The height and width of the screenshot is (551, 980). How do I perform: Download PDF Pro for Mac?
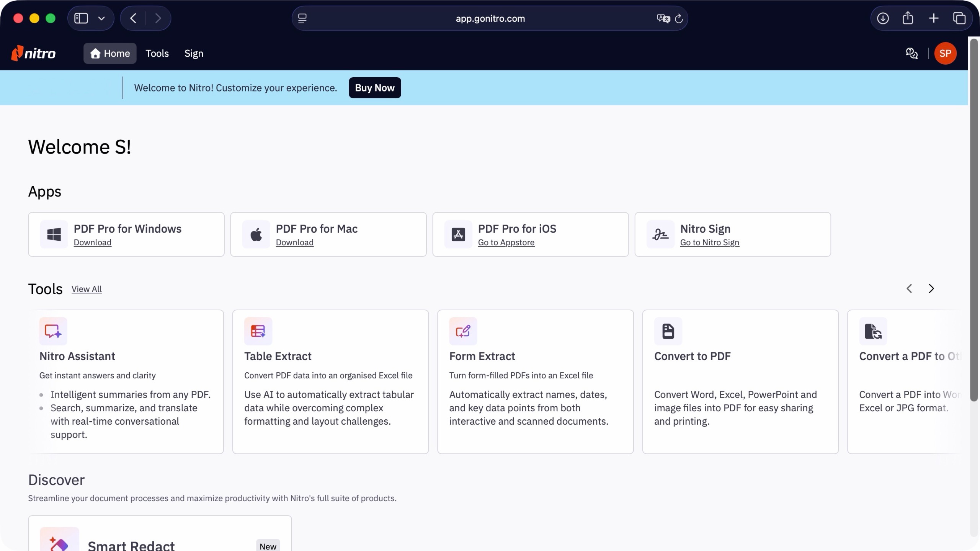[x=295, y=243]
